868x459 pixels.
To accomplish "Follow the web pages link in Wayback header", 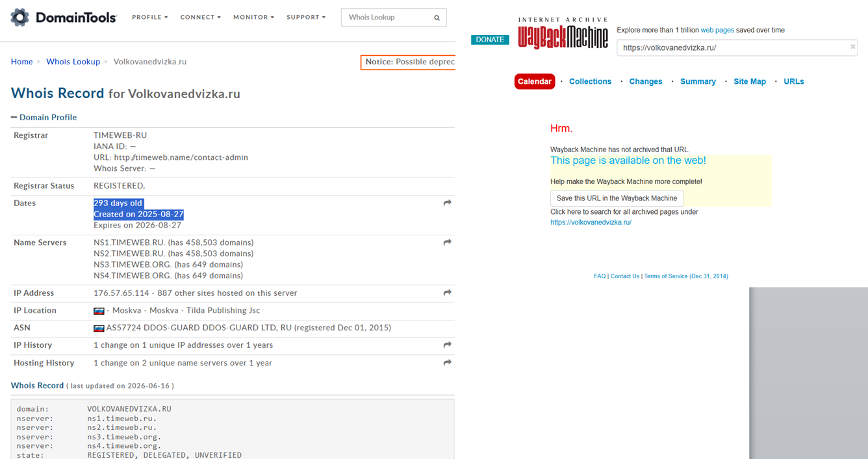I will tap(717, 30).
